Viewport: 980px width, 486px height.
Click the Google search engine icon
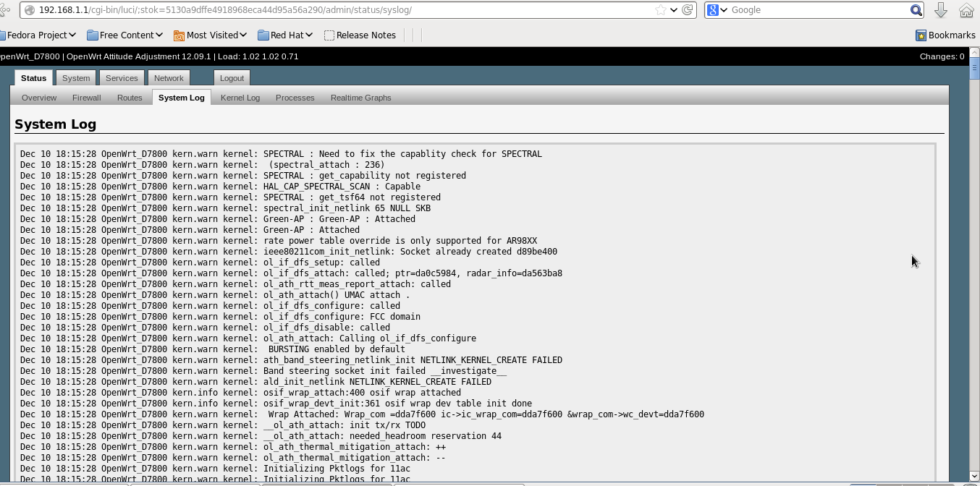click(x=713, y=10)
